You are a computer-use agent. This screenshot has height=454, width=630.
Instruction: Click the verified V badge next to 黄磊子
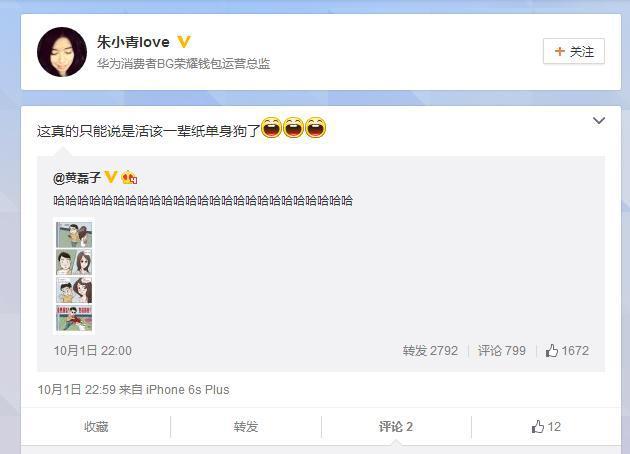[x=110, y=177]
